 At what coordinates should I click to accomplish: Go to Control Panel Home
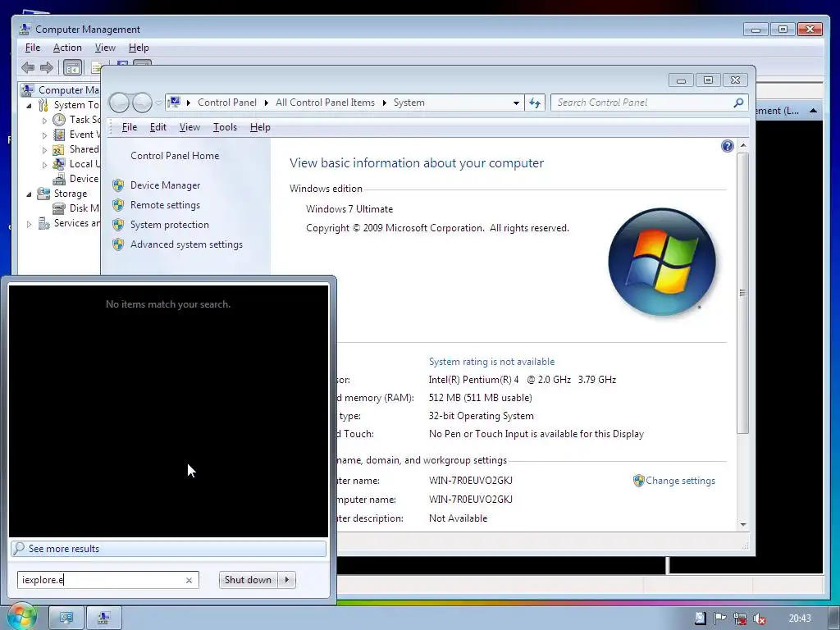point(175,156)
